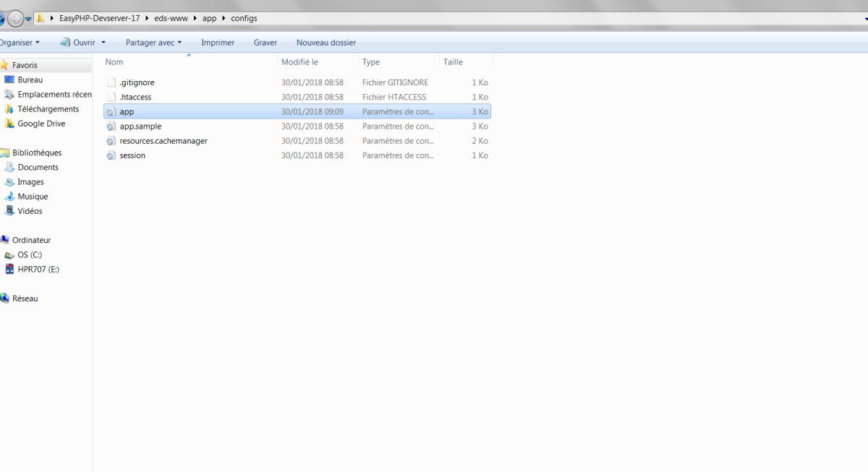Select the .gitignore file name
Image resolution: width=868 pixels, height=472 pixels.
(x=137, y=82)
